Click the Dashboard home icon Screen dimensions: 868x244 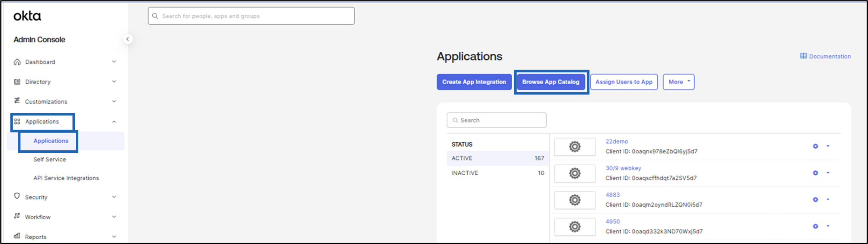[x=17, y=62]
